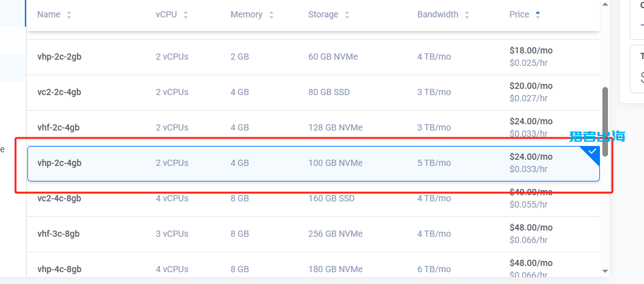Click the Storage column header label
This screenshot has width=644, height=284.
[x=323, y=14]
